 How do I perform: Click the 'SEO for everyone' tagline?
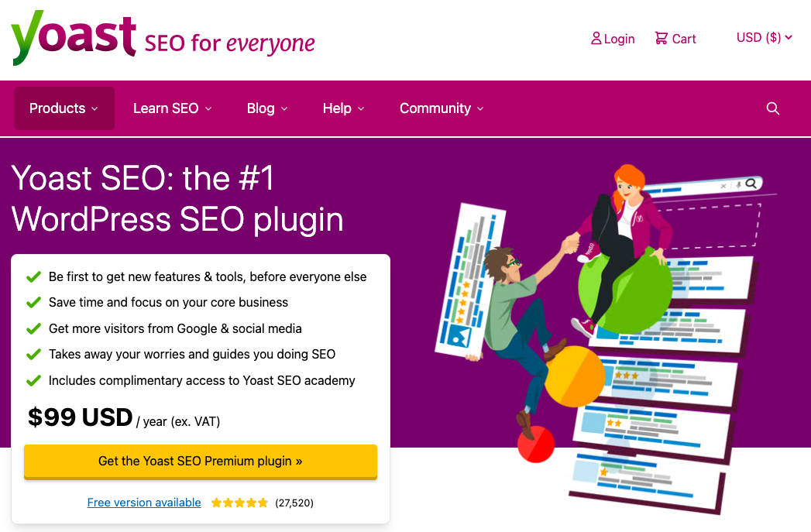[229, 43]
